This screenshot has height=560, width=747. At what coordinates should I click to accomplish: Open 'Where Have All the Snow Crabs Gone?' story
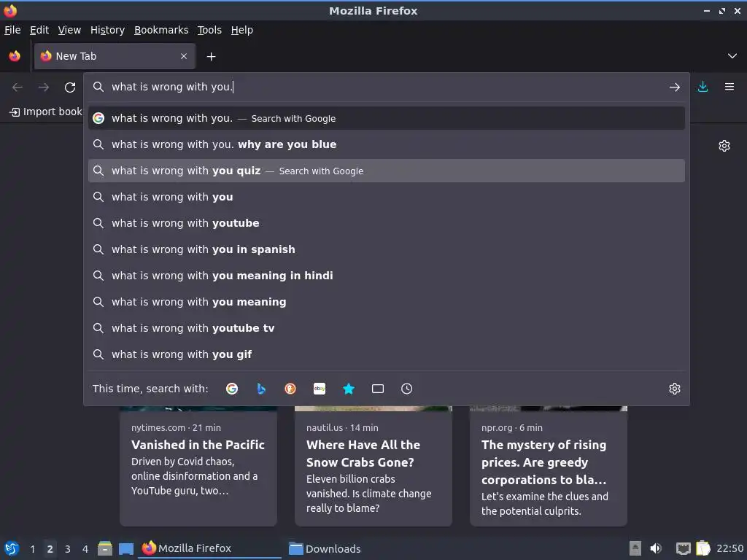pos(373,466)
